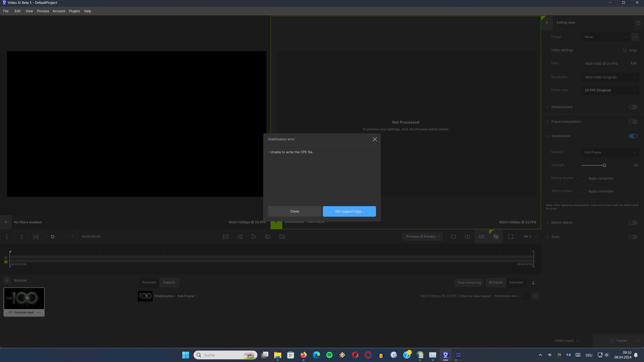Viewport: 644px width, 362px height.
Task: Switch to the Previews tab
Action: (149, 282)
